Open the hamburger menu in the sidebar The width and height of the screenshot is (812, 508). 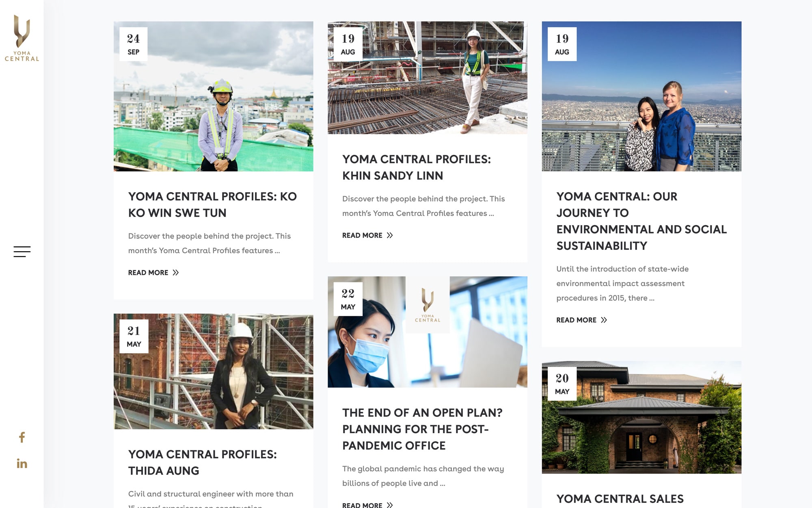click(x=22, y=252)
